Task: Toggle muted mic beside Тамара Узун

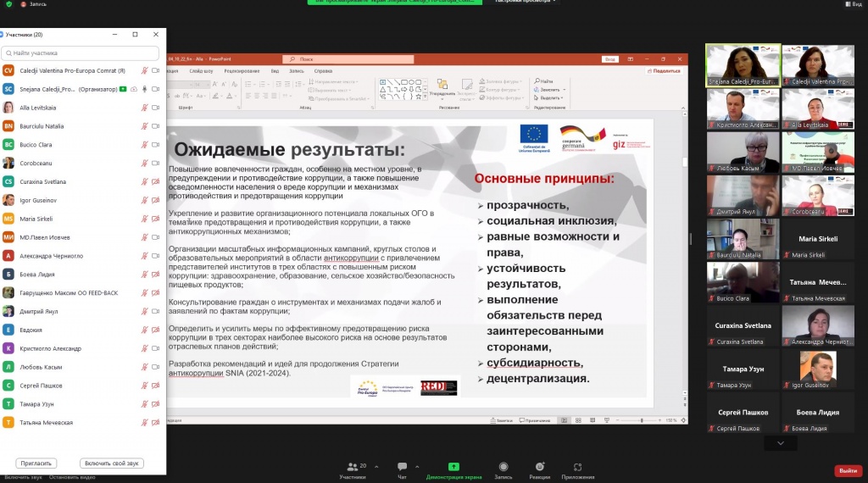Action: 144,404
